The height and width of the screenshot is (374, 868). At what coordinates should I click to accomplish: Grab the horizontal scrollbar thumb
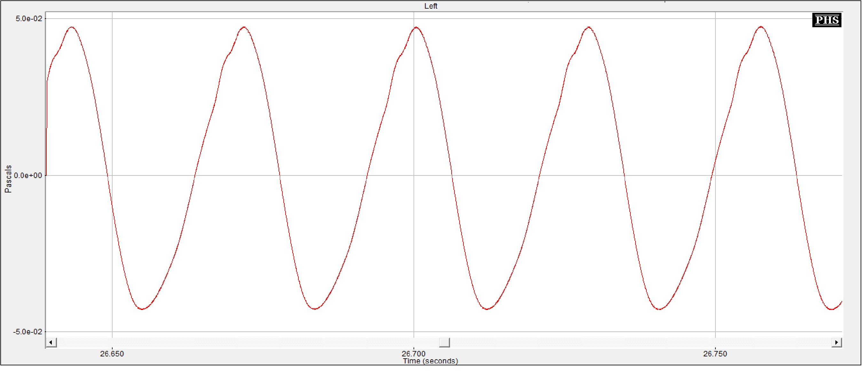click(445, 343)
